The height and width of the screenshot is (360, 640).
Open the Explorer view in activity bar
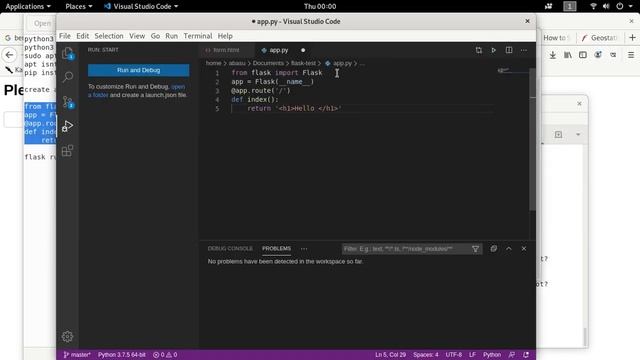68,53
